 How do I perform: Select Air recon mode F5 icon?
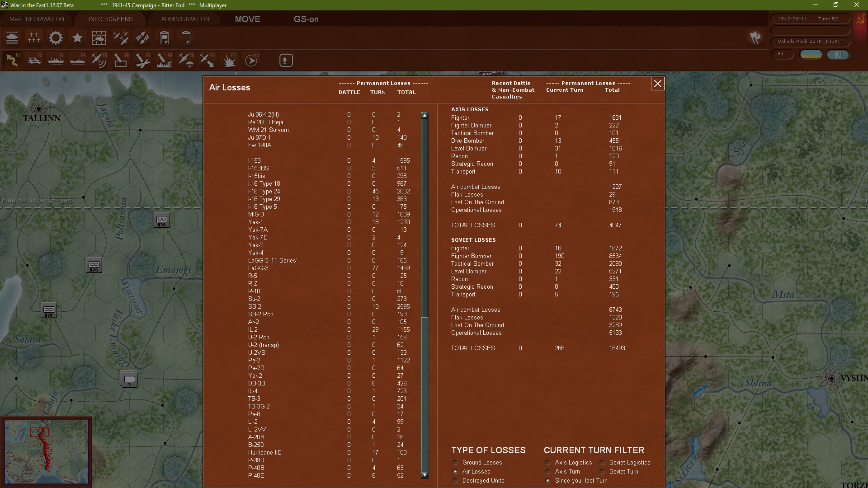point(99,60)
